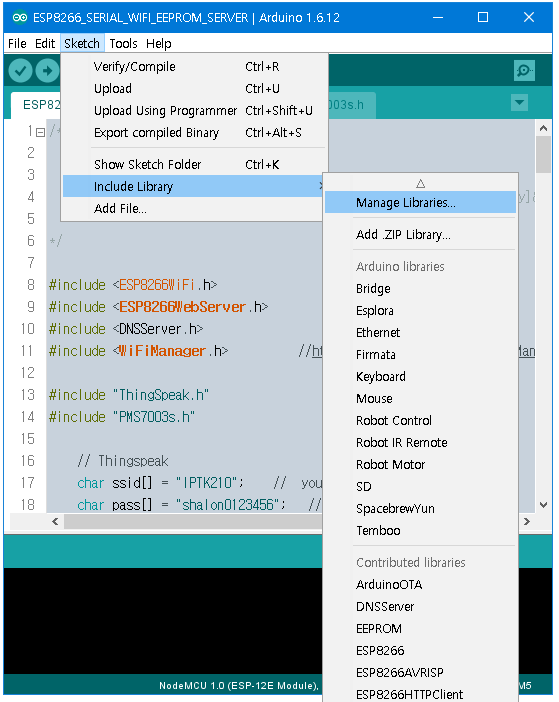
Task: Include the Robot IR Remote library
Action: [x=420, y=442]
